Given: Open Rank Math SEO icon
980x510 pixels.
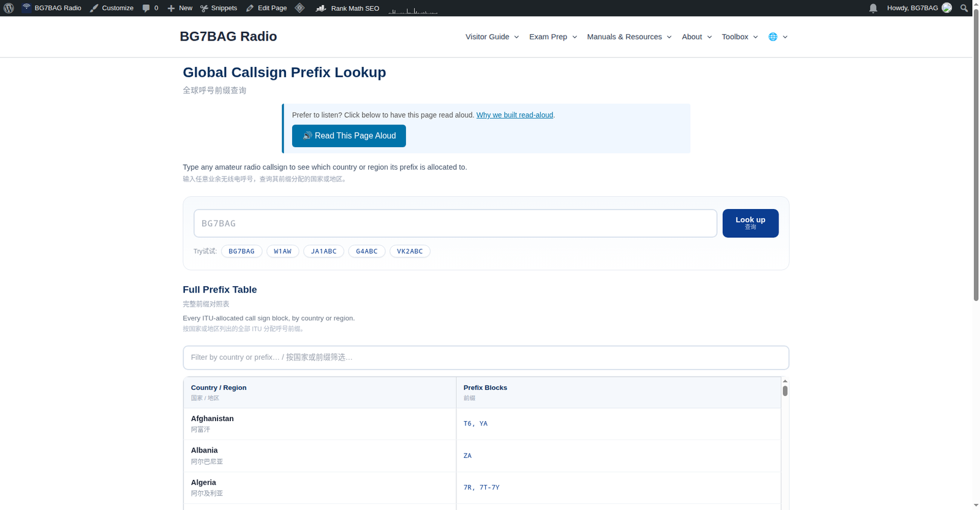Looking at the screenshot, I should point(321,8).
